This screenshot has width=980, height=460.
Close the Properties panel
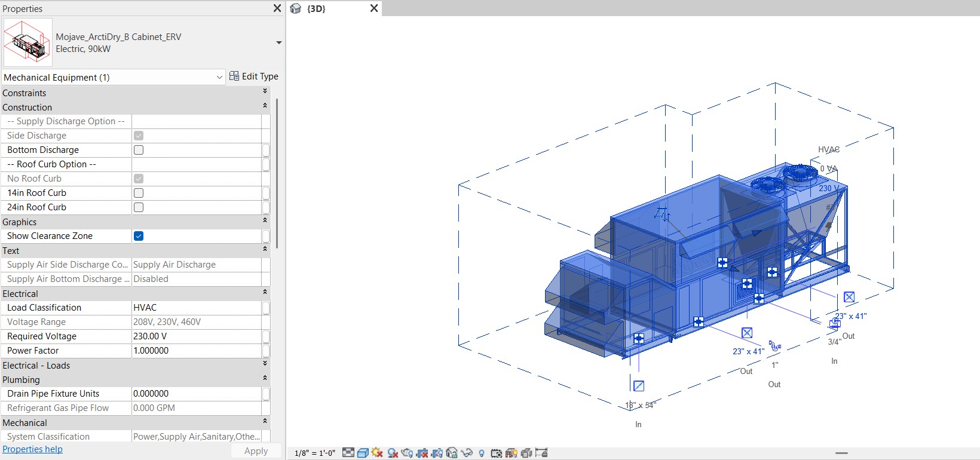coord(277,8)
